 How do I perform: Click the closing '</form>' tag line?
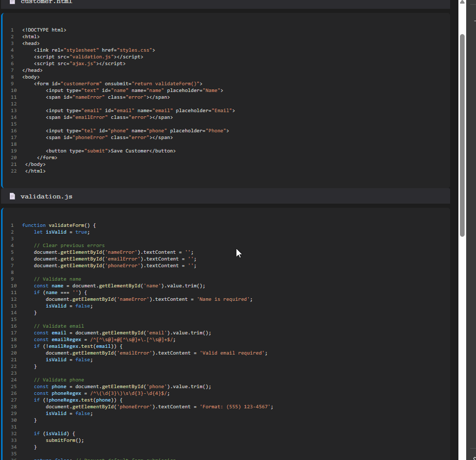pos(47,158)
